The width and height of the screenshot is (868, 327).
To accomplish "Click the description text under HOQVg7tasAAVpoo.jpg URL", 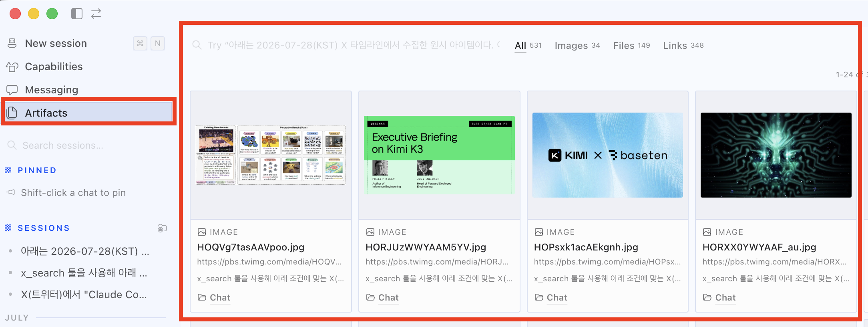I will tap(271, 279).
